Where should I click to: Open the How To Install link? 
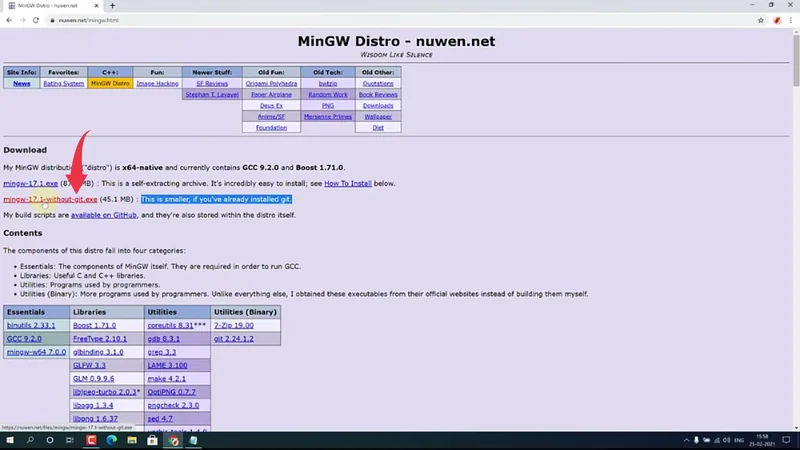click(x=348, y=184)
